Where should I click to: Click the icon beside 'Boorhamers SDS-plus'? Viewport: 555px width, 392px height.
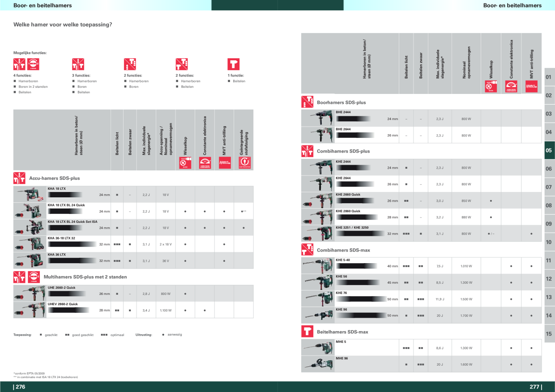click(x=307, y=102)
